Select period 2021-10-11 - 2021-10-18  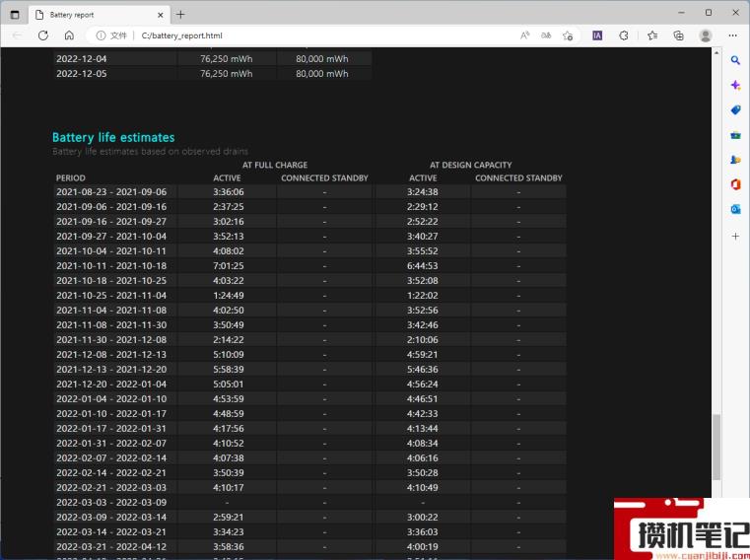(x=111, y=265)
